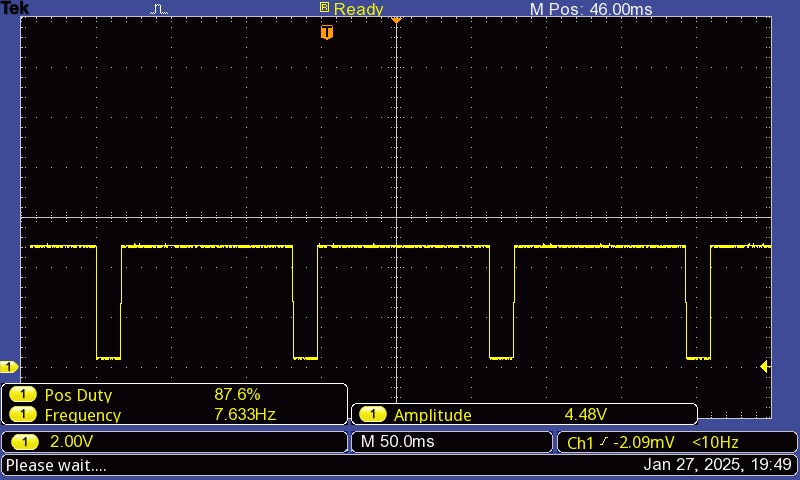800x480 pixels.
Task: Click the <10Hz trigger frequency readout
Action: pyautogui.click(x=715, y=442)
